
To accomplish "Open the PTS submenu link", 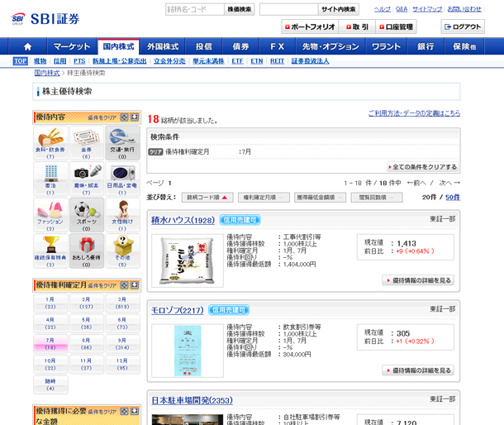I will pos(79,61).
